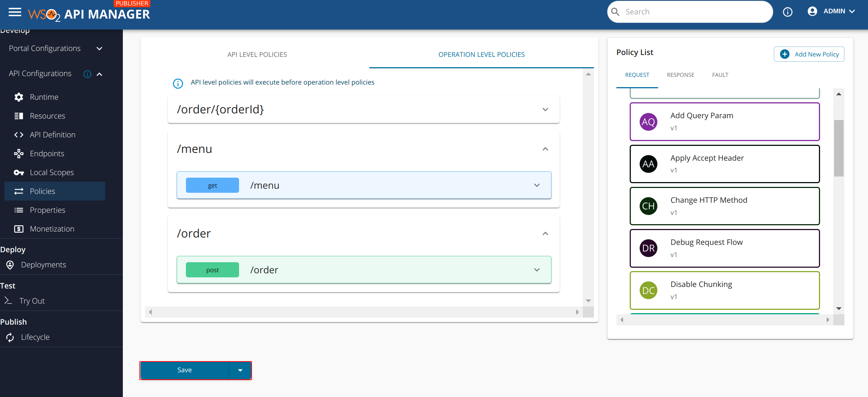Collapse the /menu resource section
The width and height of the screenshot is (868, 397).
pyautogui.click(x=545, y=149)
